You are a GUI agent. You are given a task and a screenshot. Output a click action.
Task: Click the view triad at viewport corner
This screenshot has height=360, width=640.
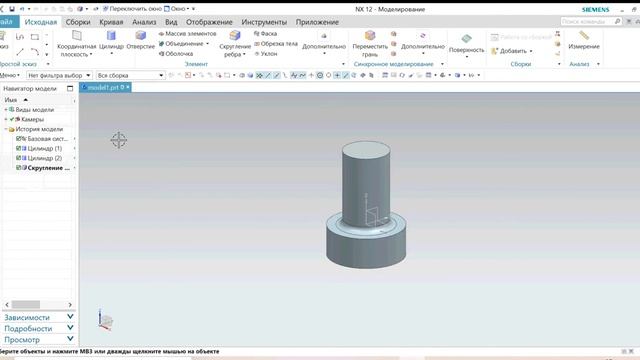pos(105,319)
